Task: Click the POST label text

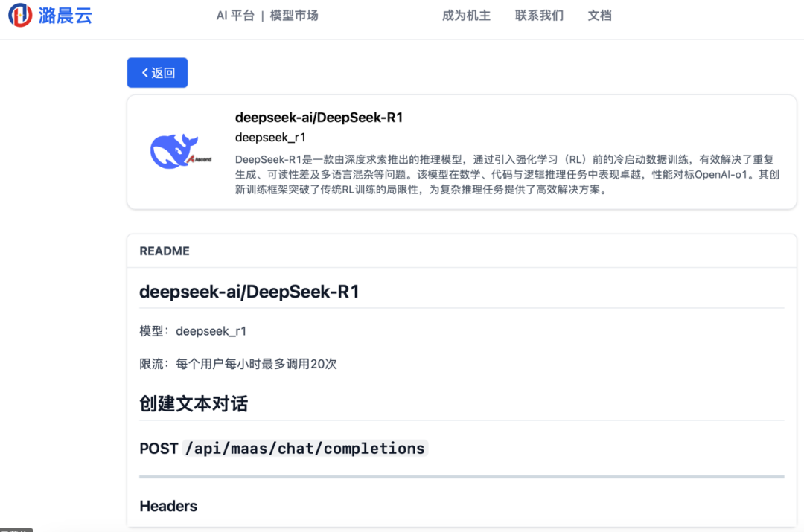Action: 159,449
